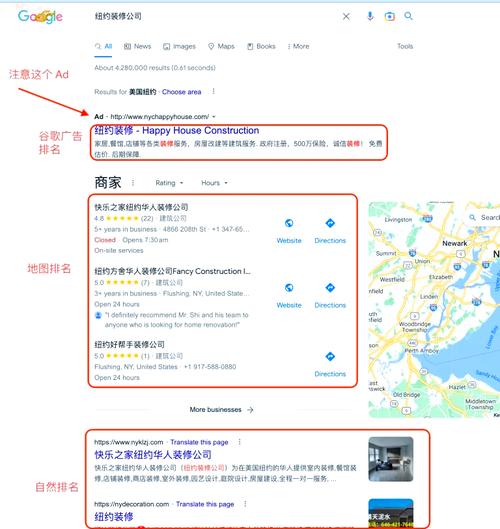Open options dots for nyklzj.com result
500x529 pixels.
point(240,442)
